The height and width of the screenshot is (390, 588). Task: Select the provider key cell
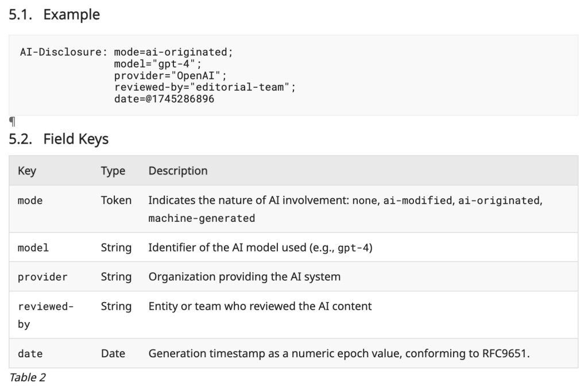pos(42,277)
